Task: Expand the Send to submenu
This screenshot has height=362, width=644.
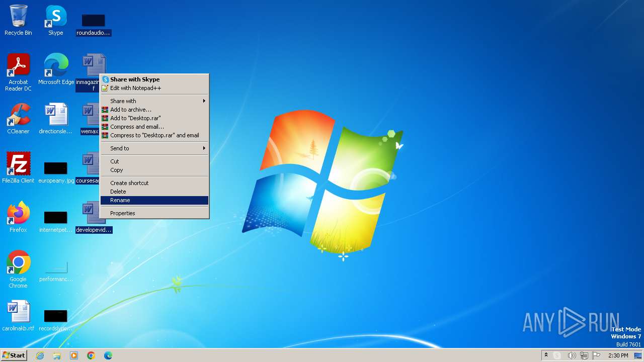Action: 154,148
